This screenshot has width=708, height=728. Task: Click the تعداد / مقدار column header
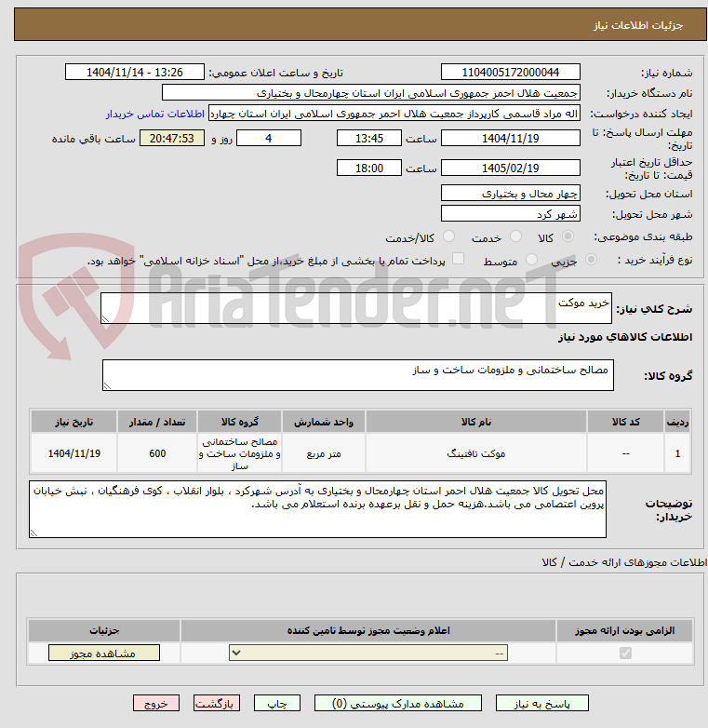coord(157,422)
